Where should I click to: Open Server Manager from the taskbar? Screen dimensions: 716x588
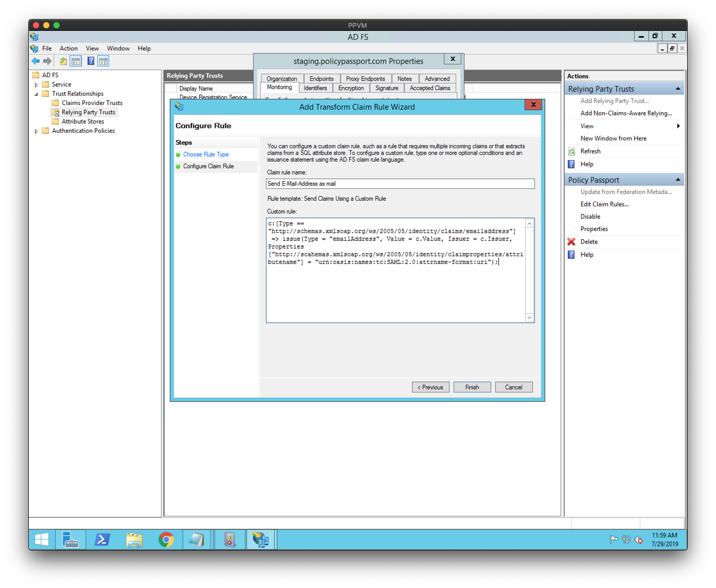70,540
